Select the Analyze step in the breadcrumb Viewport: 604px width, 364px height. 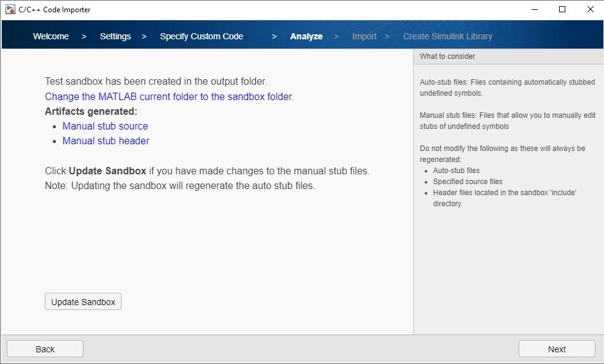pyautogui.click(x=306, y=36)
